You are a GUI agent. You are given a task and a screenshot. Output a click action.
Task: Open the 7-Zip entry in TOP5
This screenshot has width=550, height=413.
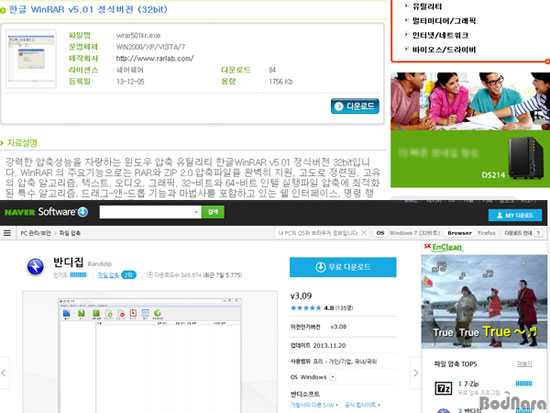471,384
